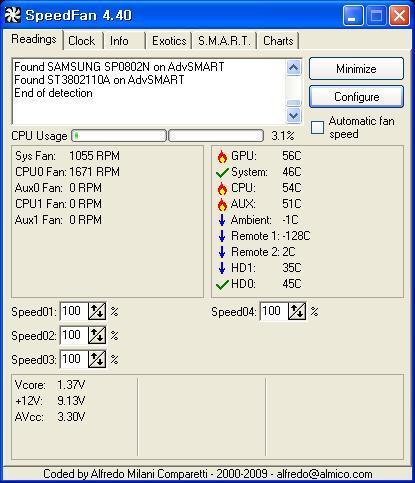Click the +12V 9.13V voltage reading

(x=50, y=401)
